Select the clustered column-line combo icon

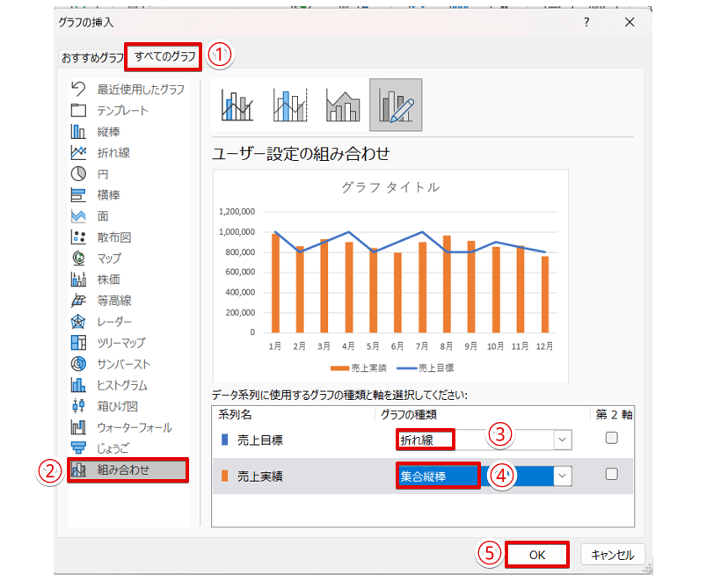(237, 105)
